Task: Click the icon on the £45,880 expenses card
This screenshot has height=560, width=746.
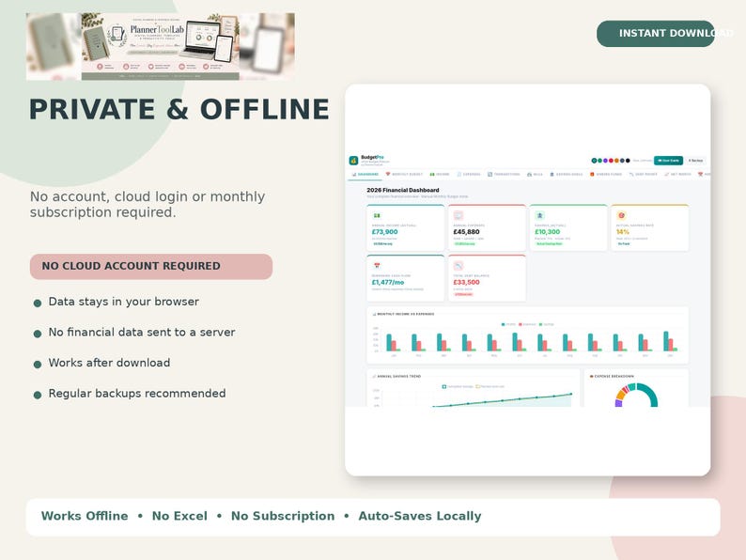Action: pyautogui.click(x=458, y=215)
